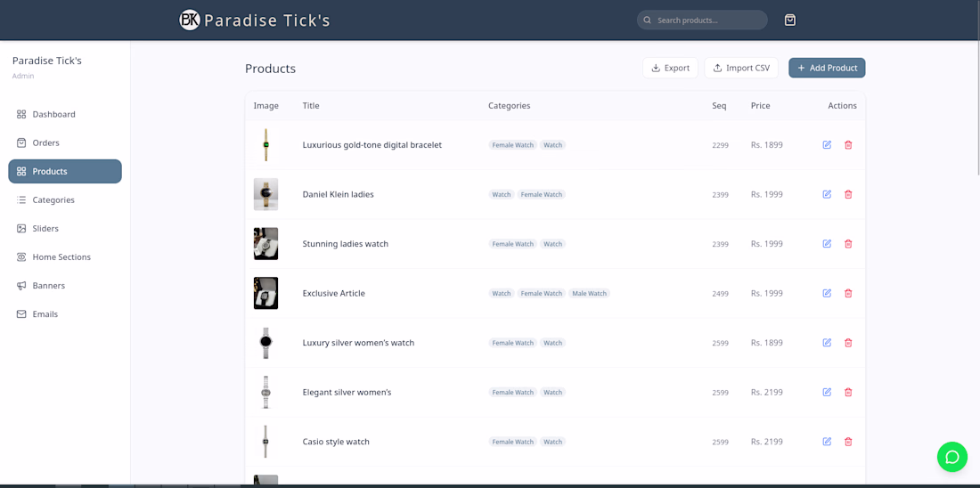The image size is (980, 488).
Task: Click the Import CSV button
Action: tap(741, 68)
